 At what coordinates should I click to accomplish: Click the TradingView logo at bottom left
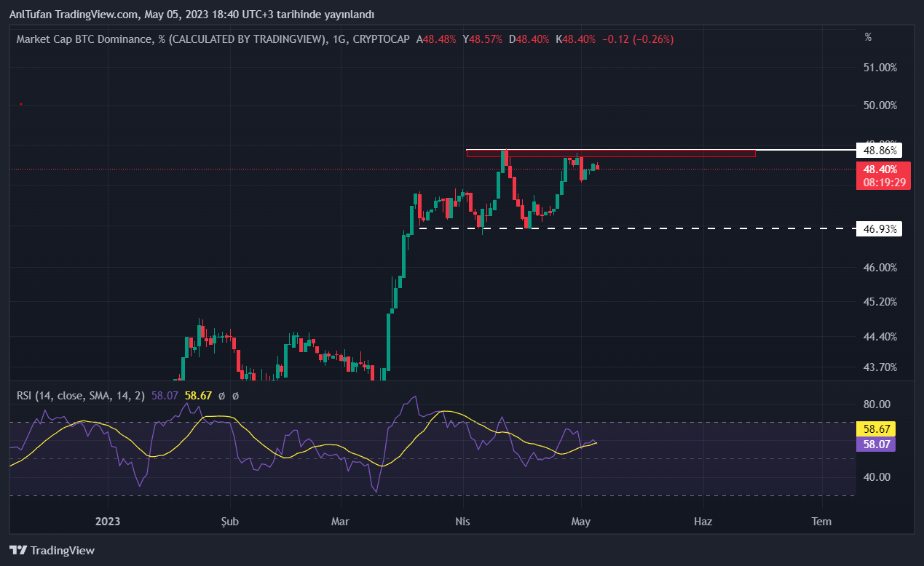52,551
